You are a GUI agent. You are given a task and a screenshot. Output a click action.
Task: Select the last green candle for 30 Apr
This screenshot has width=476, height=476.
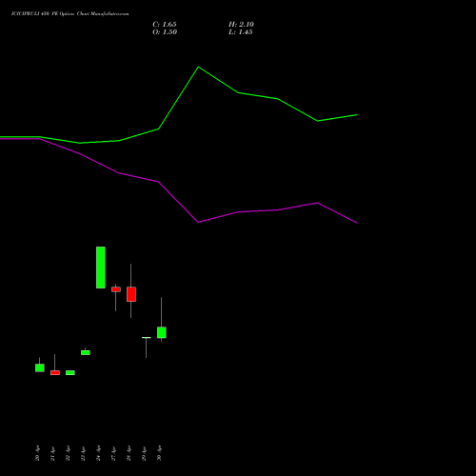point(162,332)
